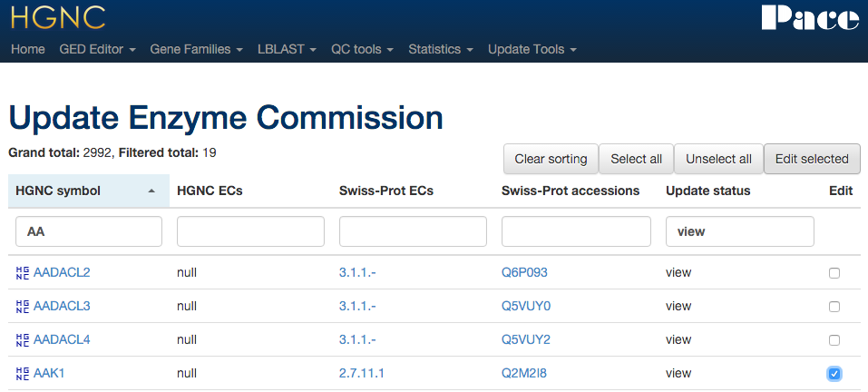Viewport: 868px width, 392px height.
Task: Click the HGNC icon beside AAK1
Action: click(x=23, y=373)
